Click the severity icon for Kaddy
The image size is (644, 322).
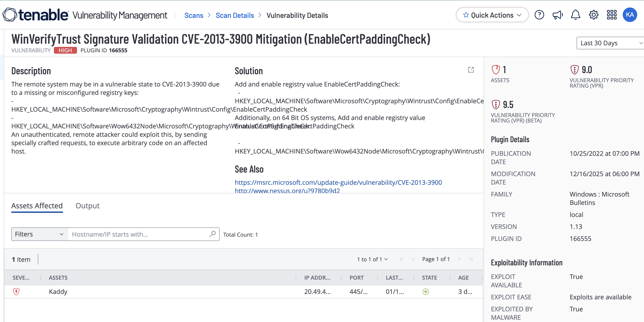[16, 291]
